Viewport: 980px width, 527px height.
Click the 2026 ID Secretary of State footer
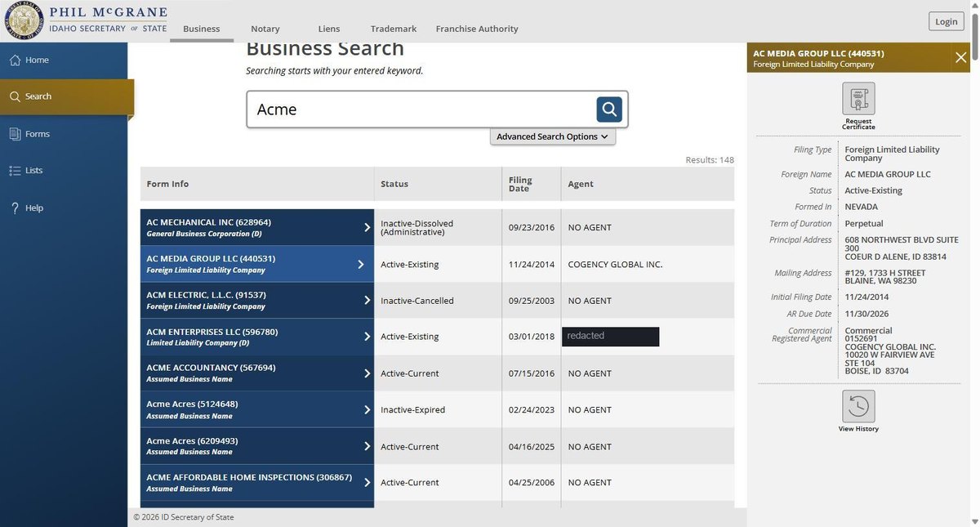[183, 516]
